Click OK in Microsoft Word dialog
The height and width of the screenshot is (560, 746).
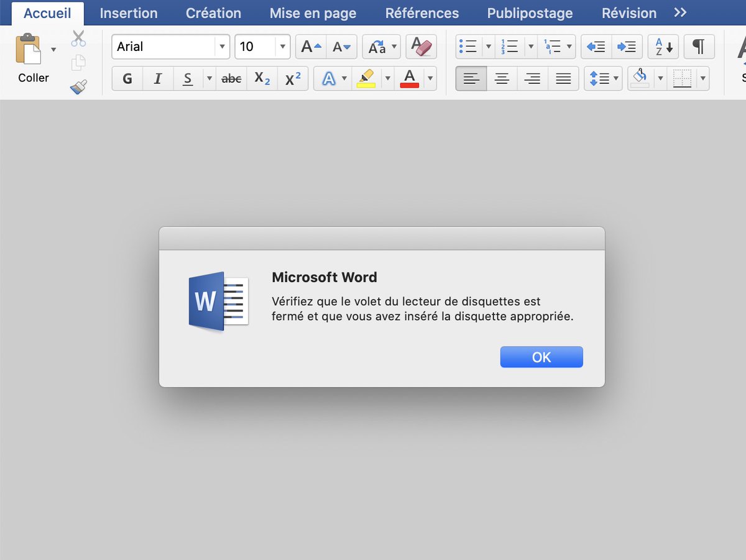click(x=541, y=357)
